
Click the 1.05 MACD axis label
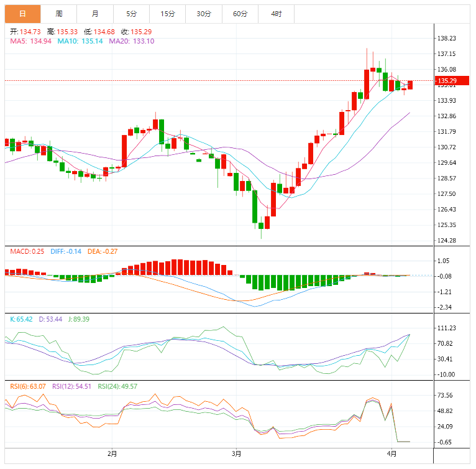[443, 261]
